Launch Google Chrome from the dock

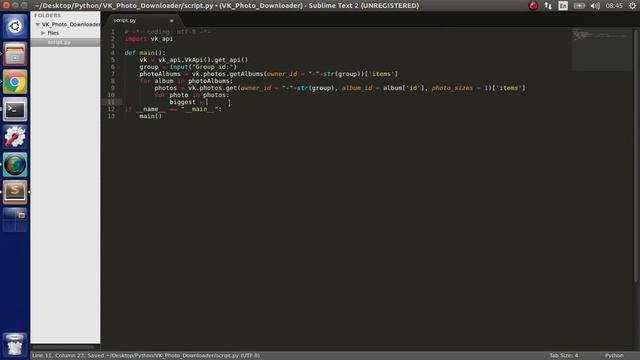[x=15, y=82]
